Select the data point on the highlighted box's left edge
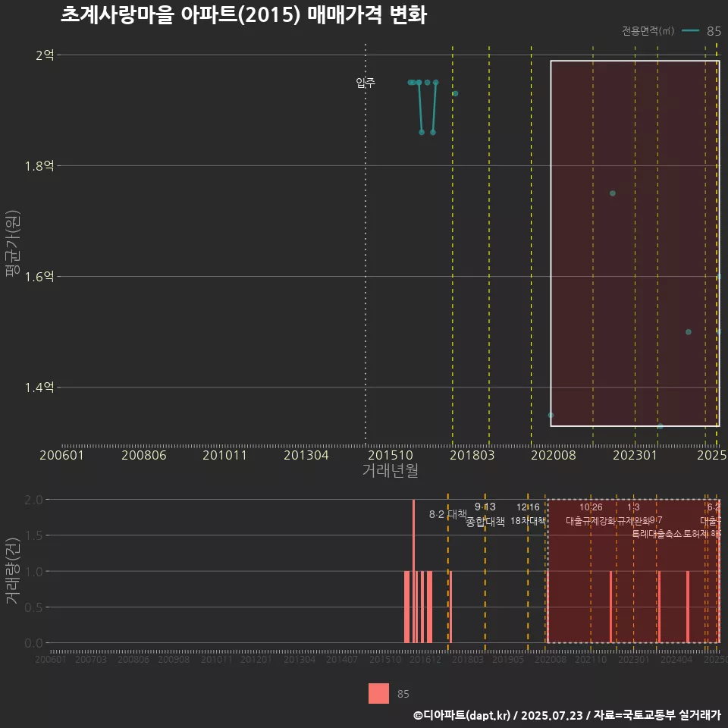 551,415
